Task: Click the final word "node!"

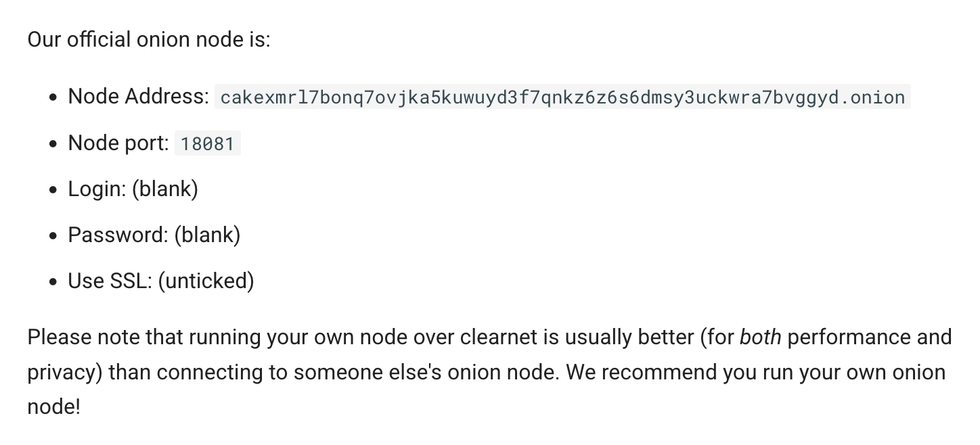Action: click(x=54, y=407)
